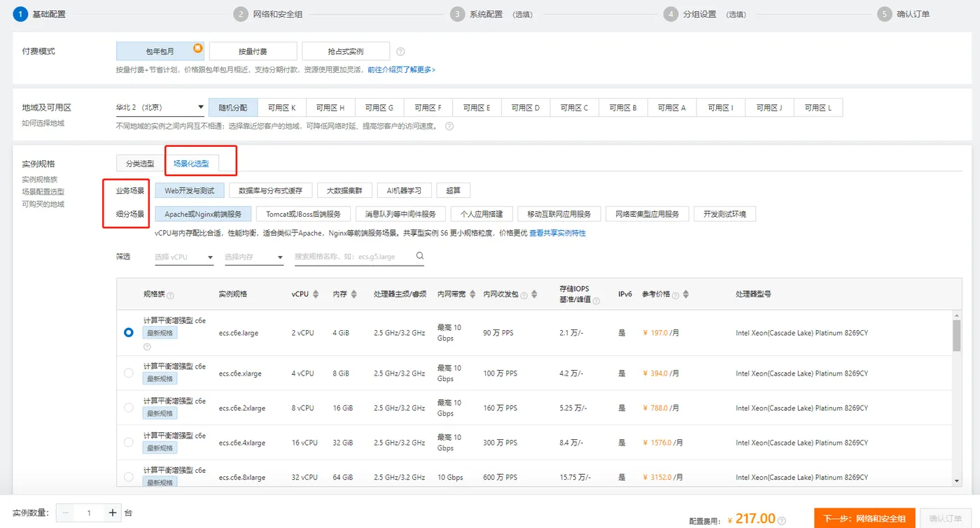The image size is (980, 528).
Task: Sort table by 参考价格 column arrows
Action: tap(686, 294)
